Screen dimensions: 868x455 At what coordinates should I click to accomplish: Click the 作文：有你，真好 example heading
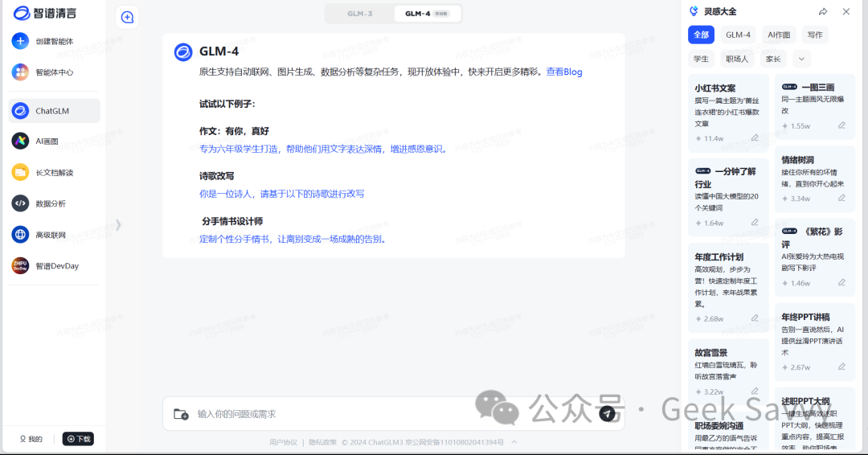(234, 131)
